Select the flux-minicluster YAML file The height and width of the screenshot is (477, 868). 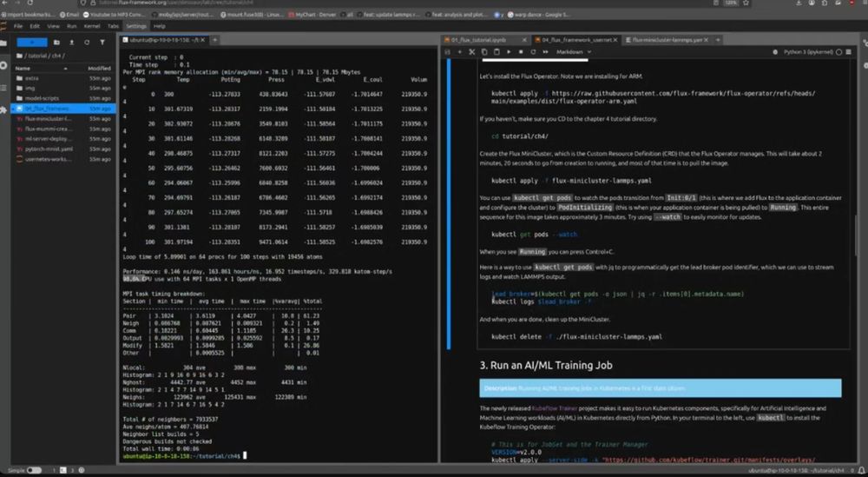[63, 118]
